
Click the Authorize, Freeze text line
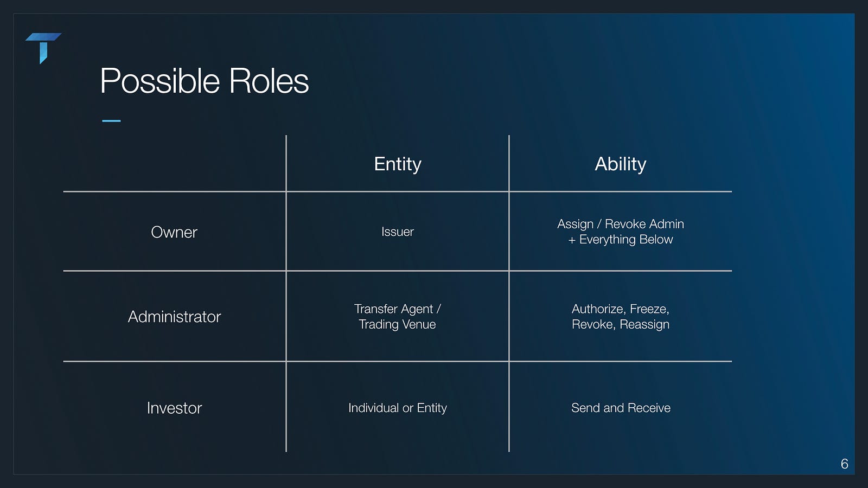pos(620,309)
